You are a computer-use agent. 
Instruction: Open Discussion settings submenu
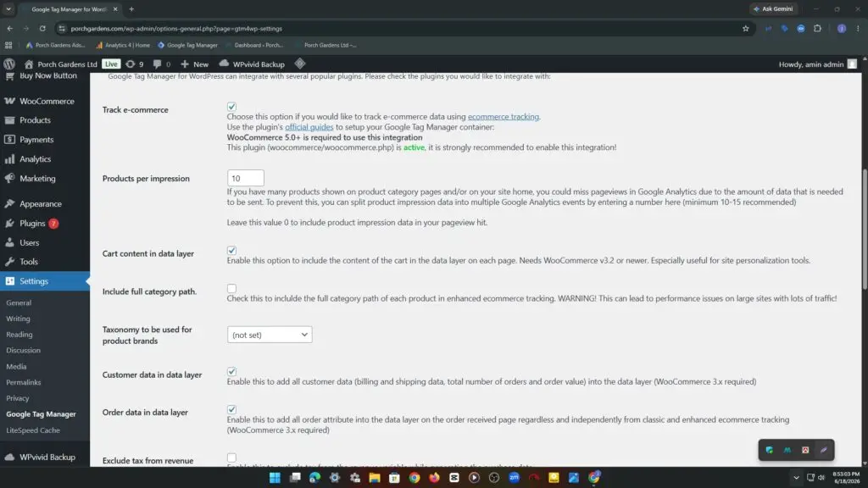pyautogui.click(x=23, y=350)
